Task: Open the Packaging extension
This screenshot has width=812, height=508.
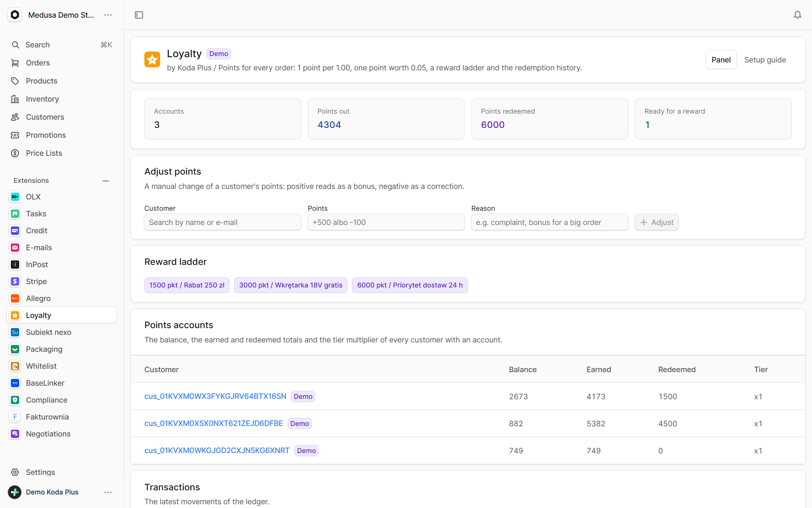Action: pyautogui.click(x=62, y=349)
